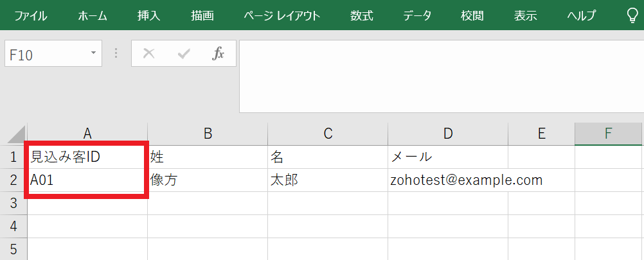
Task: Select column F header
Action: coord(608,134)
